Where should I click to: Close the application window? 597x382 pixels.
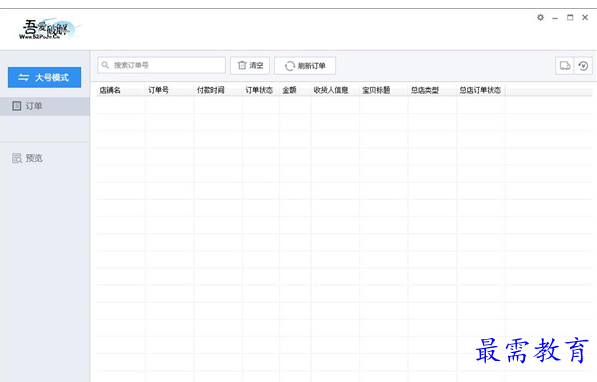click(585, 18)
